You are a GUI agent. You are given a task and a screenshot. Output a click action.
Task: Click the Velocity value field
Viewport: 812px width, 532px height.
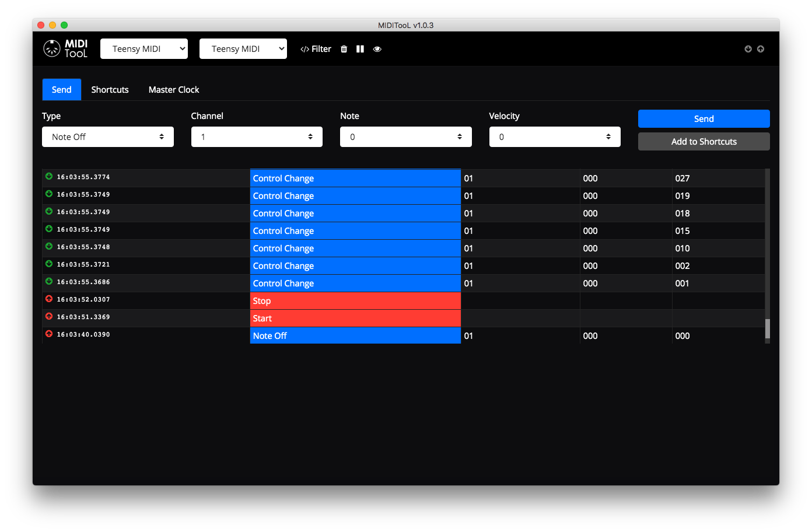click(x=554, y=137)
